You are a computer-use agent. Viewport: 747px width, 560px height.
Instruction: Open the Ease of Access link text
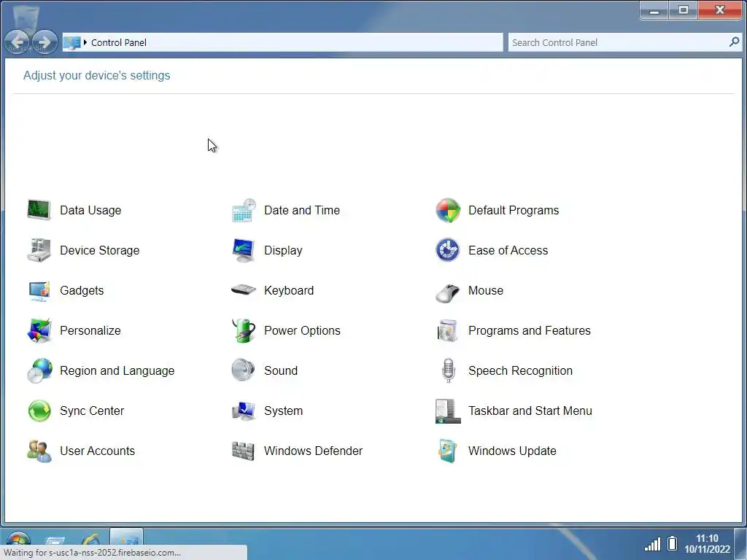point(508,250)
